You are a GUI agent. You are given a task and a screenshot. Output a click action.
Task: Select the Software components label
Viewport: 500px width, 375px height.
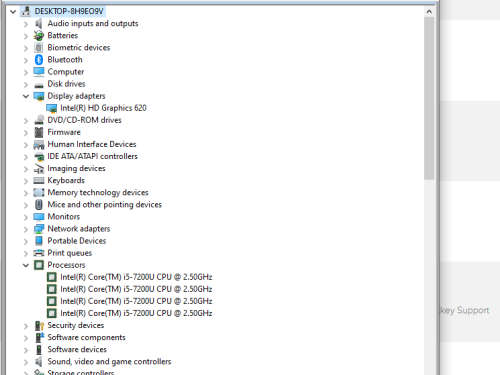pos(86,337)
